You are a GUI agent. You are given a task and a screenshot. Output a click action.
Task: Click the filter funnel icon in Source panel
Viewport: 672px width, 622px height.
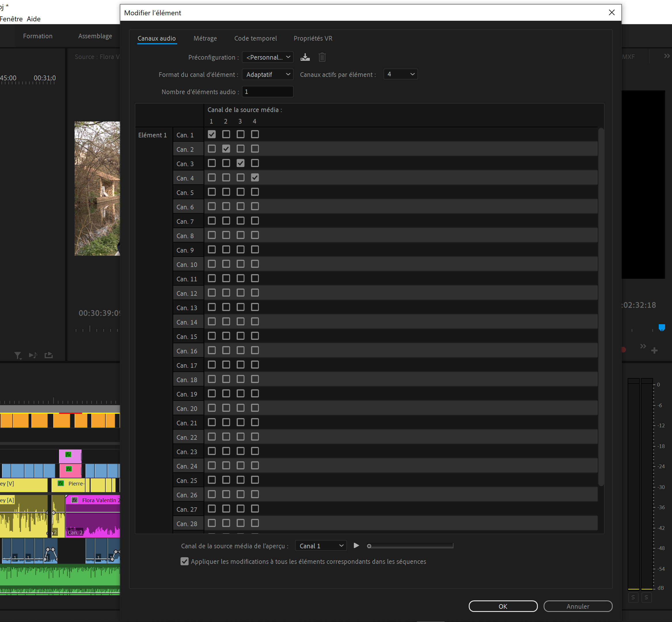click(x=18, y=355)
